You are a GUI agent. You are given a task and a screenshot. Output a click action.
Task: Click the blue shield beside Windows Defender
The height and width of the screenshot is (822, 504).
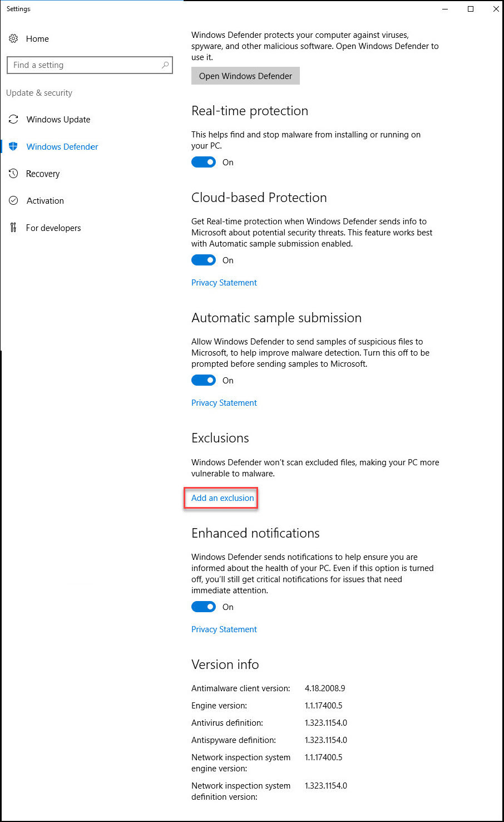(x=13, y=146)
